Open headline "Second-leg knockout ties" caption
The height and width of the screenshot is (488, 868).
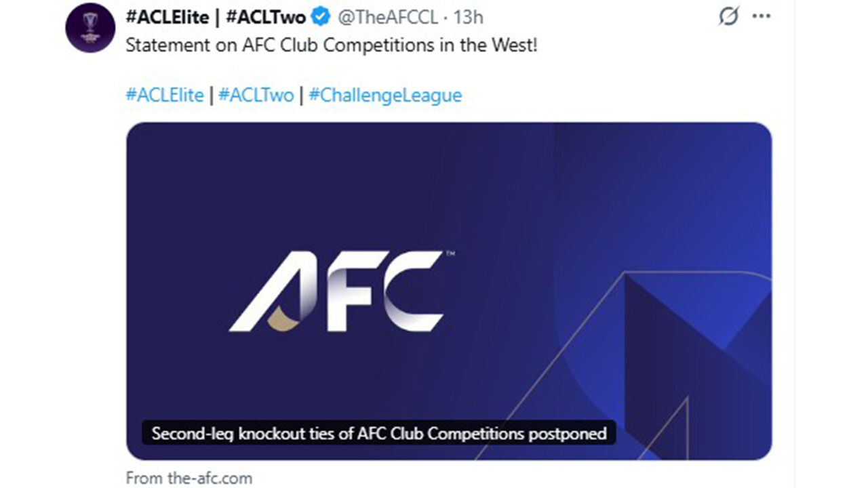378,433
